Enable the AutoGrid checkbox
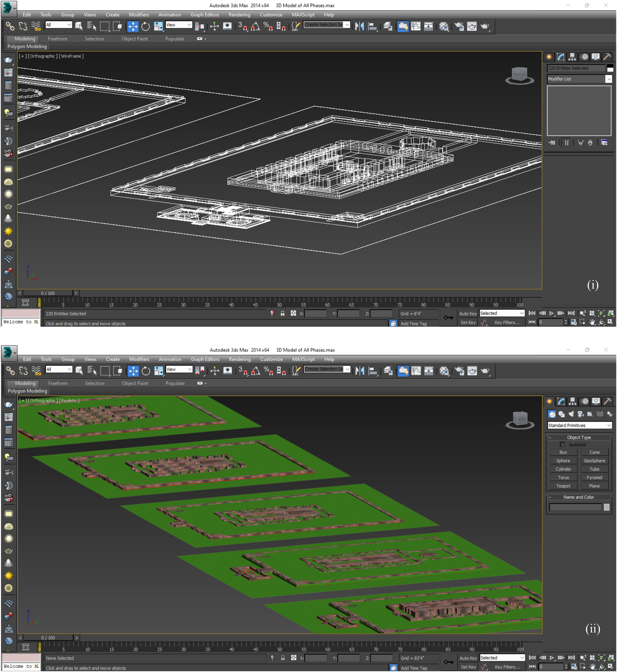 (562, 444)
